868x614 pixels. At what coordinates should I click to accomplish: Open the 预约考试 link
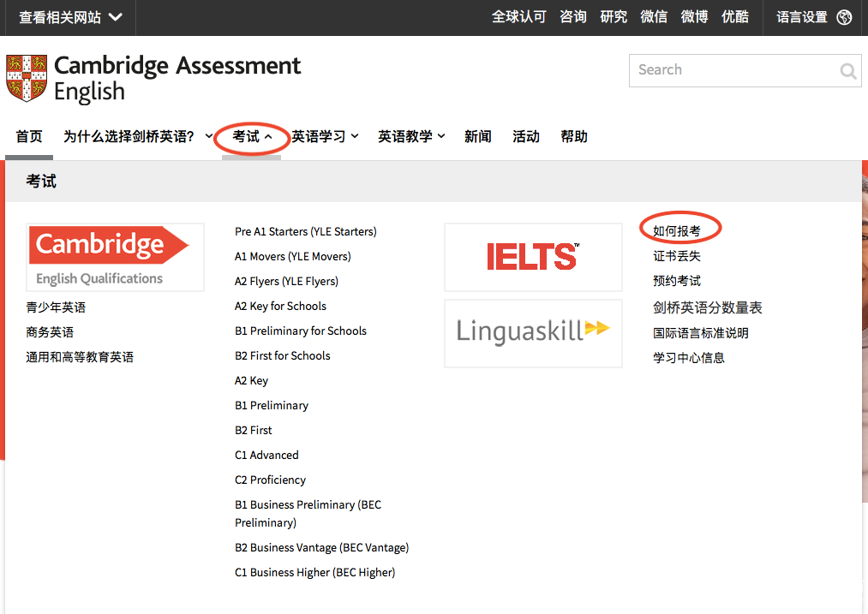(676, 281)
